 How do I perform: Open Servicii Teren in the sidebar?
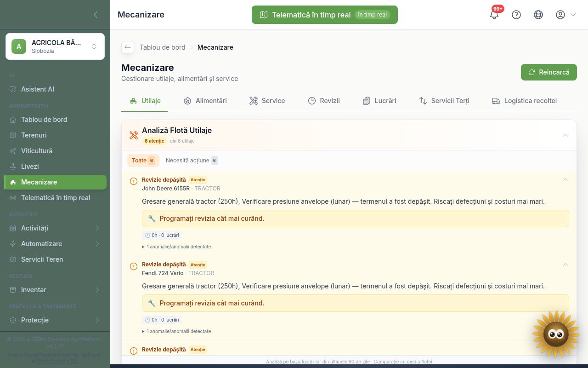tap(55, 259)
